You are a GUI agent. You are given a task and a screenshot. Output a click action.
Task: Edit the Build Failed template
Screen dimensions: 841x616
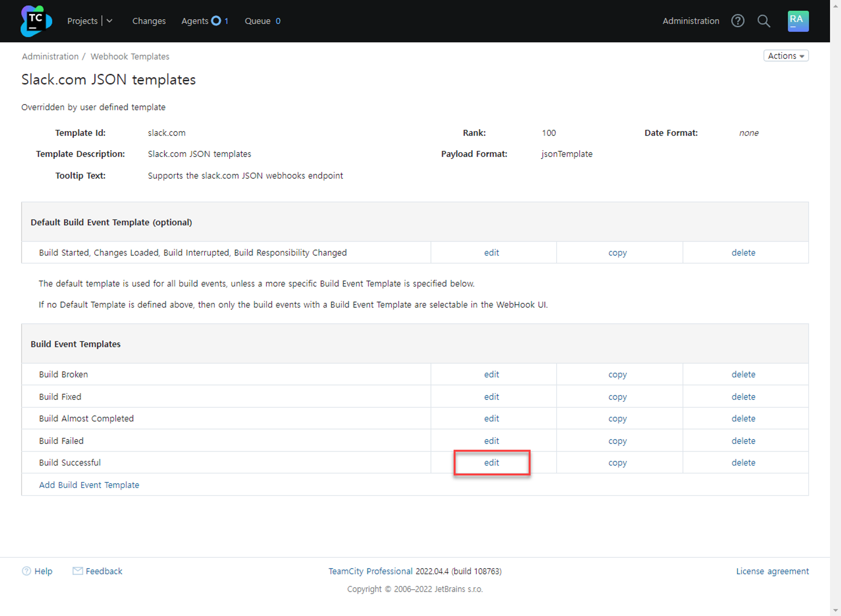click(x=491, y=441)
